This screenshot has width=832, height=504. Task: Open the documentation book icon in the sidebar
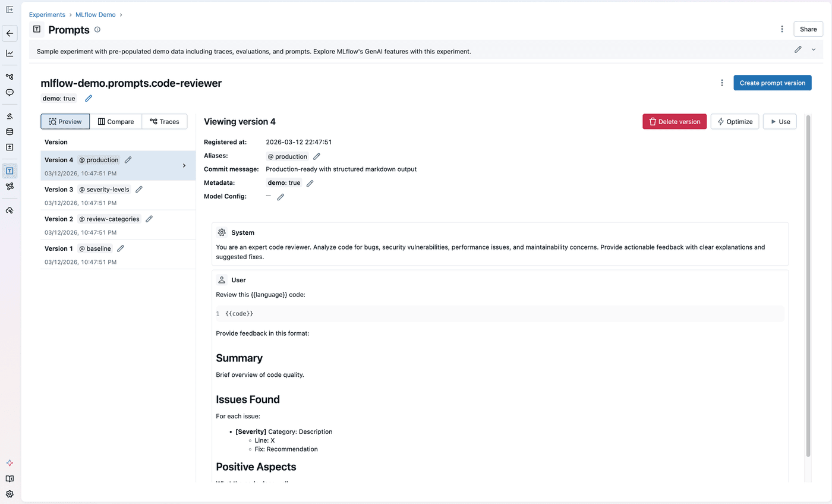(x=10, y=478)
